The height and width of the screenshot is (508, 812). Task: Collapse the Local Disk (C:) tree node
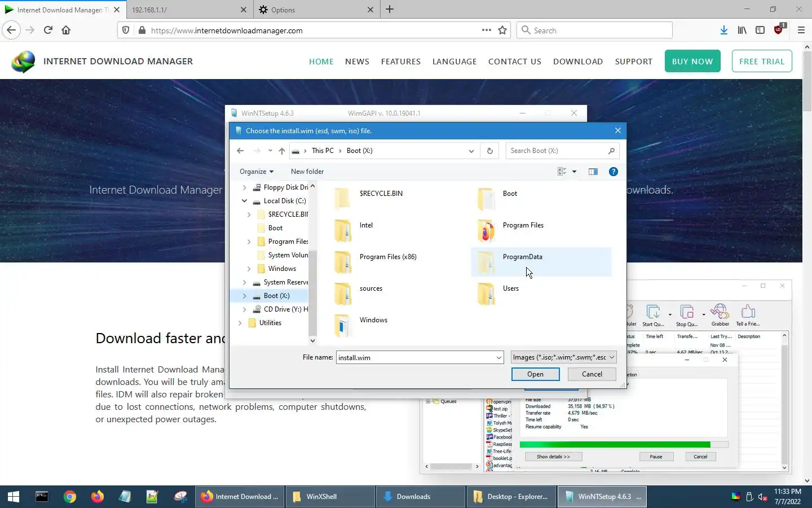[x=244, y=201]
